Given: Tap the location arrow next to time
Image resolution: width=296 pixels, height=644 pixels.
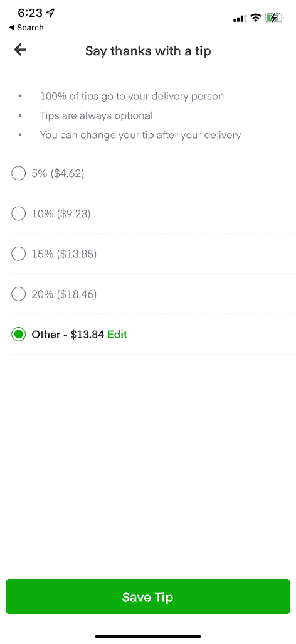Looking at the screenshot, I should click(x=50, y=13).
